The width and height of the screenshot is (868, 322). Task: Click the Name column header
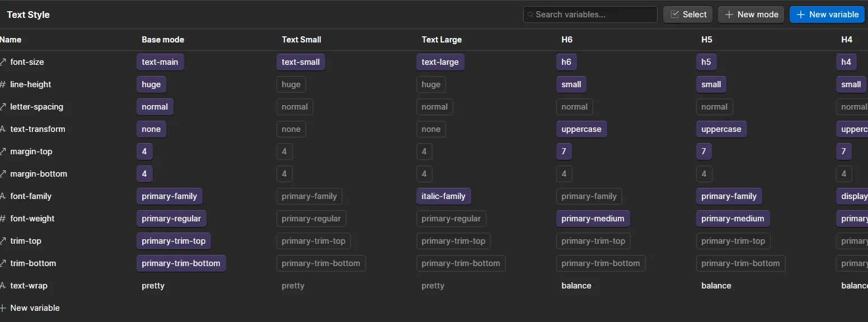pyautogui.click(x=11, y=40)
